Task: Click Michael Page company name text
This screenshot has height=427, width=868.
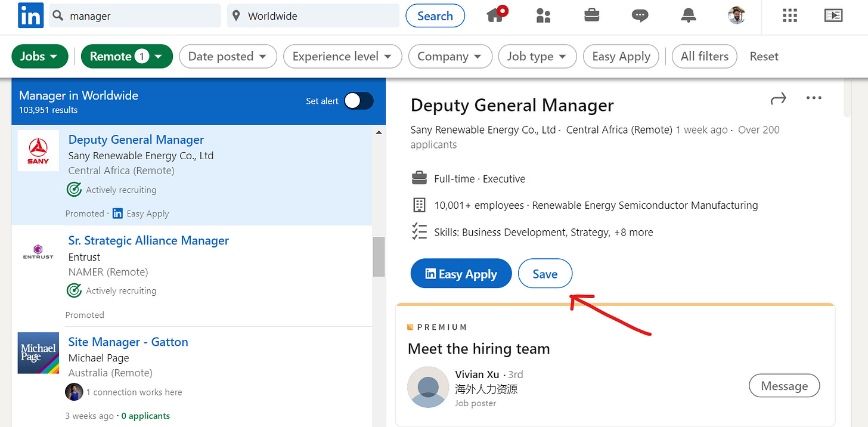Action: (x=98, y=358)
